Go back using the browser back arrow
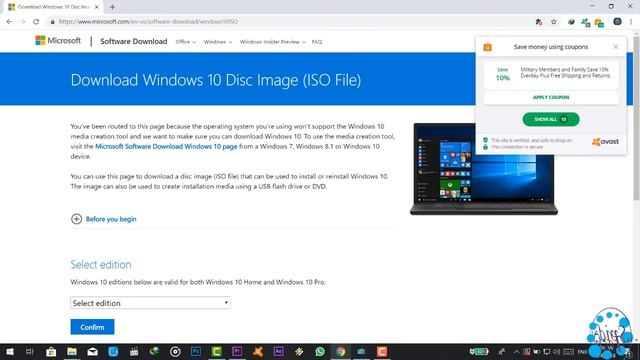This screenshot has height=360, width=640. 9,22
